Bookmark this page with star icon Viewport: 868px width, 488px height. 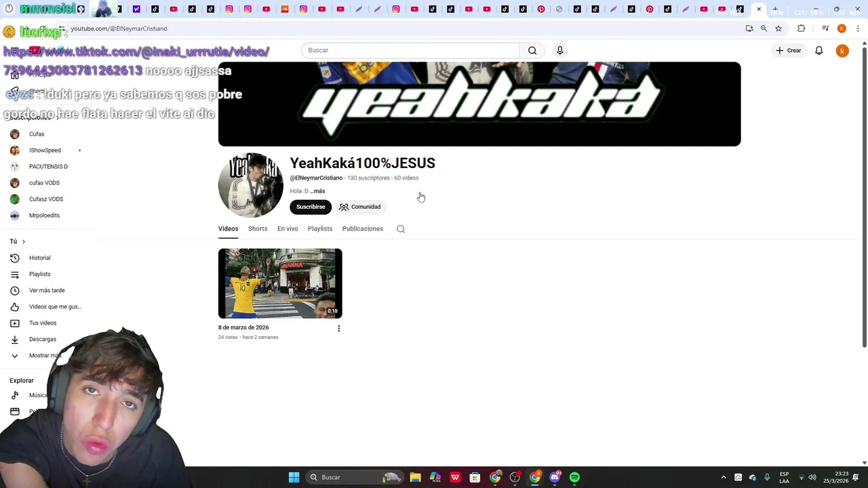(x=778, y=28)
